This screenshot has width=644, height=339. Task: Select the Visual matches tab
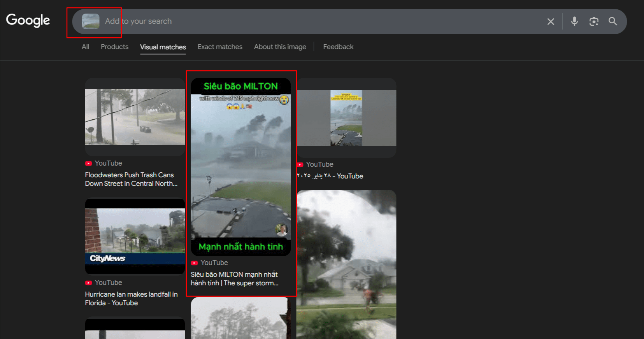tap(163, 47)
